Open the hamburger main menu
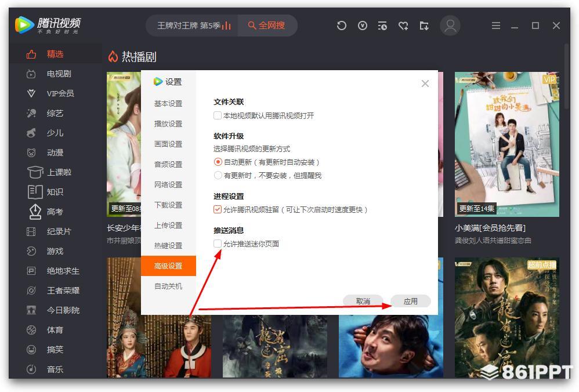579x392 pixels. pos(496,26)
